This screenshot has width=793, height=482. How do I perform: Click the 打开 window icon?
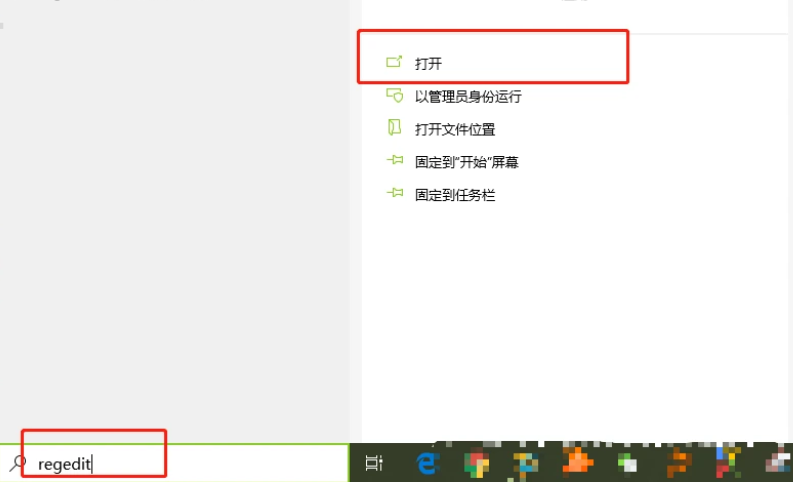click(x=394, y=62)
